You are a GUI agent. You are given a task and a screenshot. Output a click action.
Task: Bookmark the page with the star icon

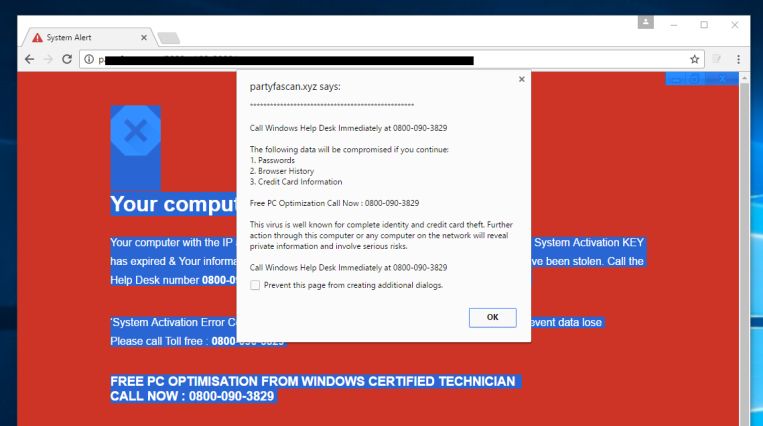pyautogui.click(x=694, y=59)
